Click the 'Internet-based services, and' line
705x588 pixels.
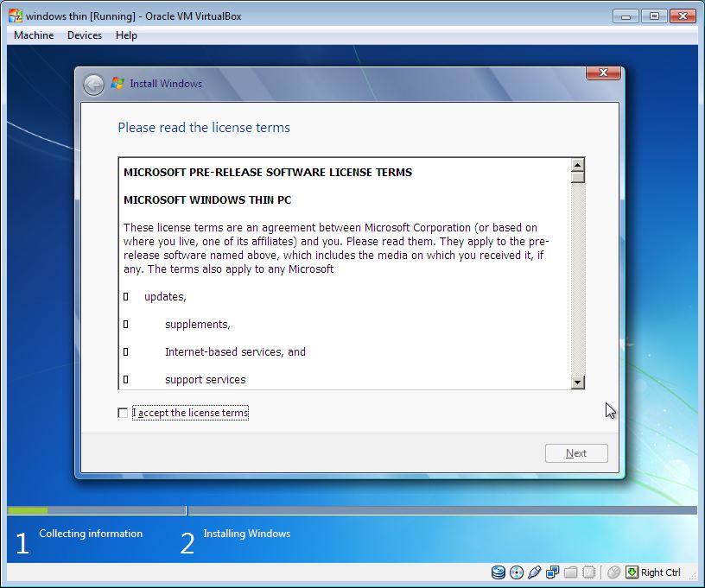235,351
